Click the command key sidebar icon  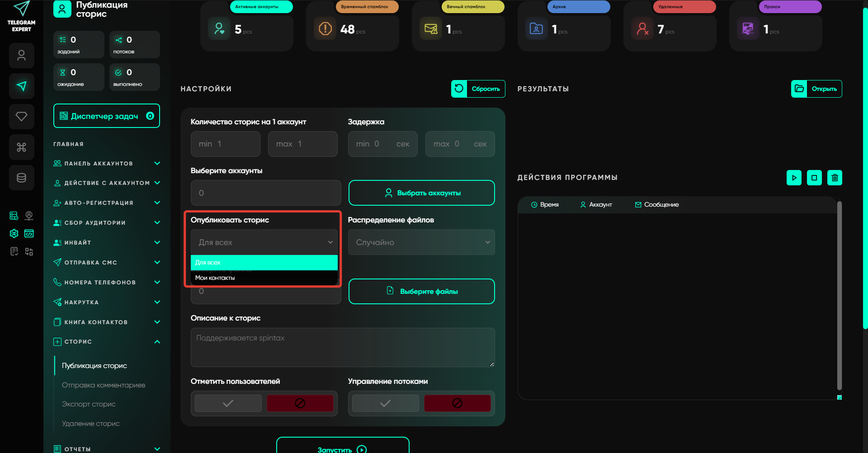(21, 147)
